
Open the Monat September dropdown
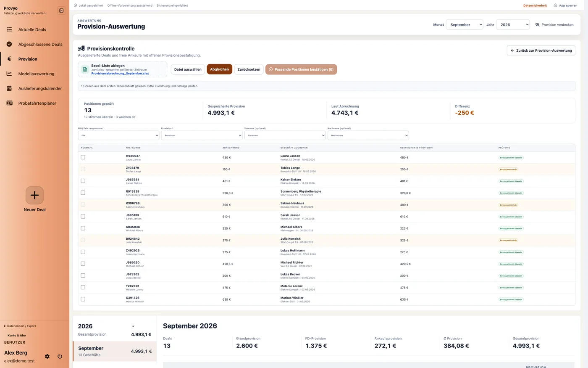(x=465, y=25)
